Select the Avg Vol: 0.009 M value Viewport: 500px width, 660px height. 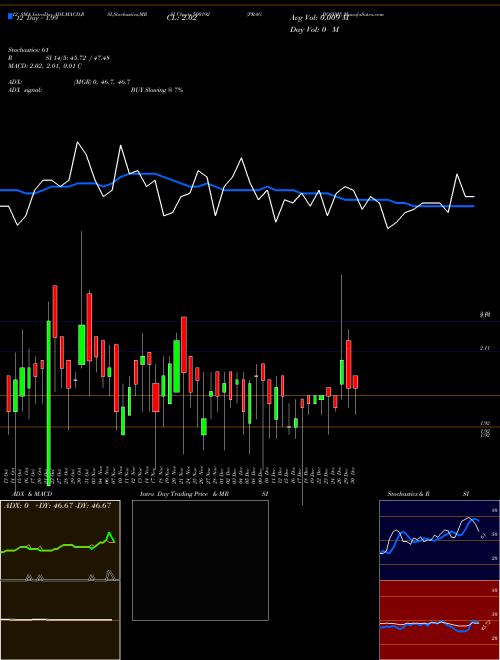click(x=319, y=18)
